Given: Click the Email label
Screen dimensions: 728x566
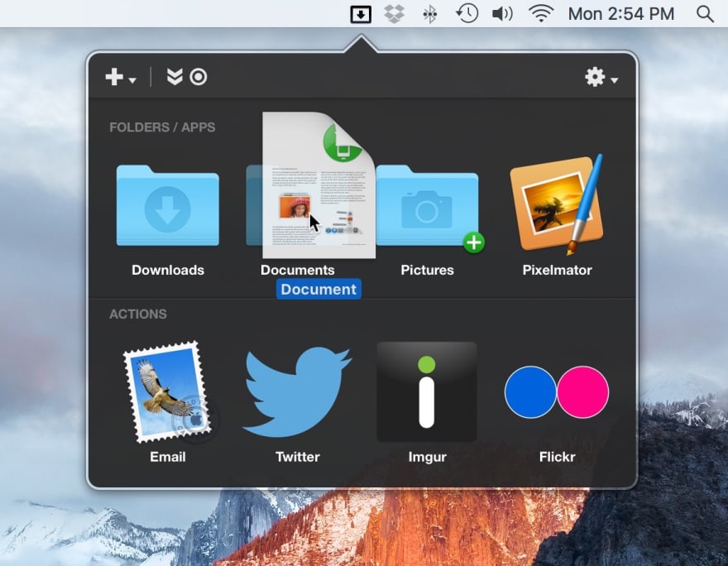Looking at the screenshot, I should 168,457.
